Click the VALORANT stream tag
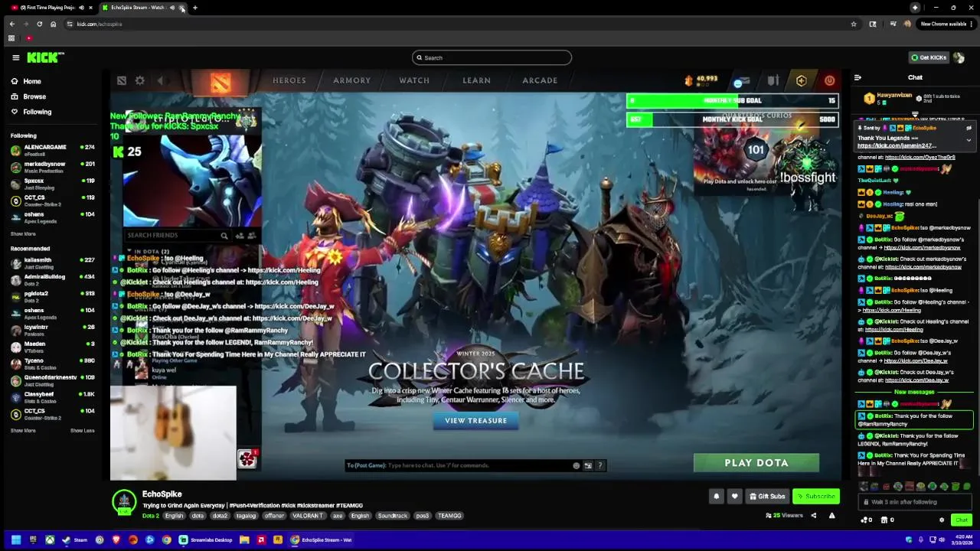This screenshot has width=980, height=551. pyautogui.click(x=308, y=516)
